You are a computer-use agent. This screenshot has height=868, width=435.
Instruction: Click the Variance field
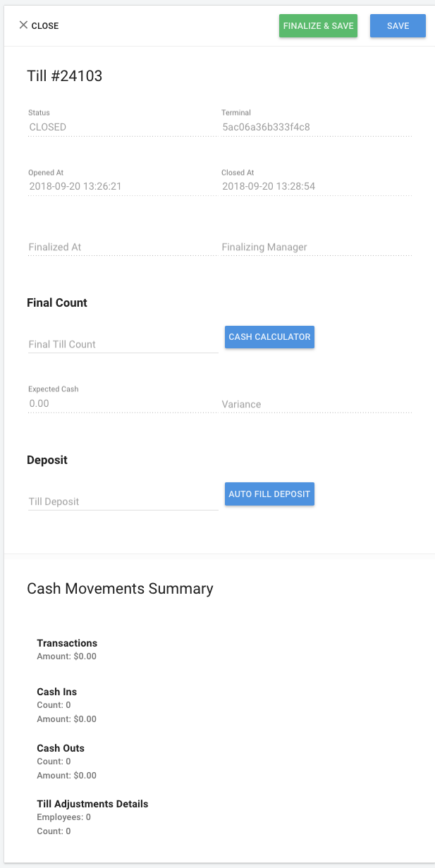(316, 404)
